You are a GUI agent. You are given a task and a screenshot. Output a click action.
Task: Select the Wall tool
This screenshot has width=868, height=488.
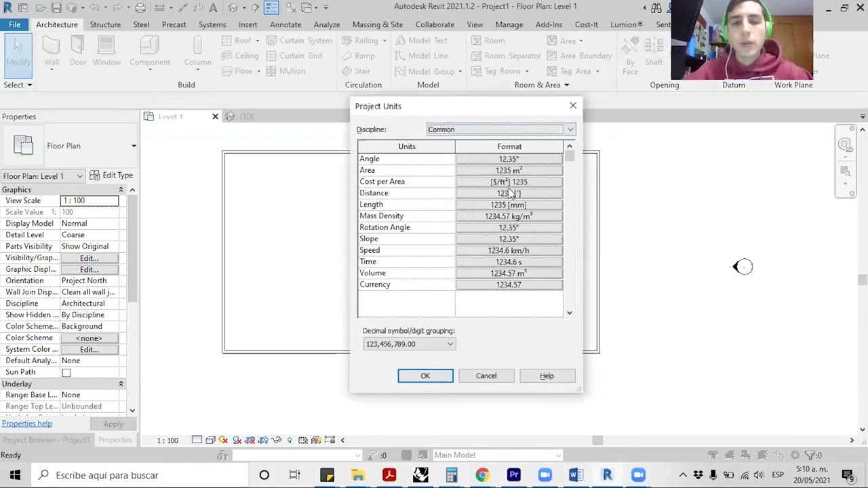coord(52,52)
